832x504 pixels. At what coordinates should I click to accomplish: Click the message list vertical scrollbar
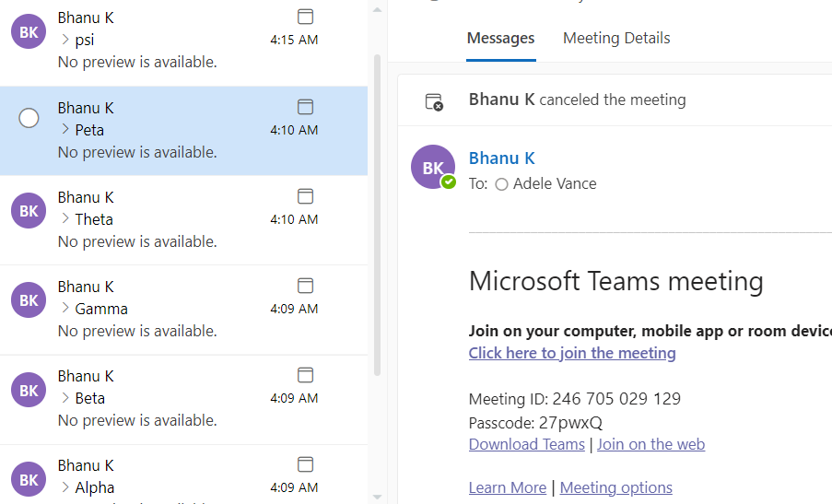tap(376, 212)
